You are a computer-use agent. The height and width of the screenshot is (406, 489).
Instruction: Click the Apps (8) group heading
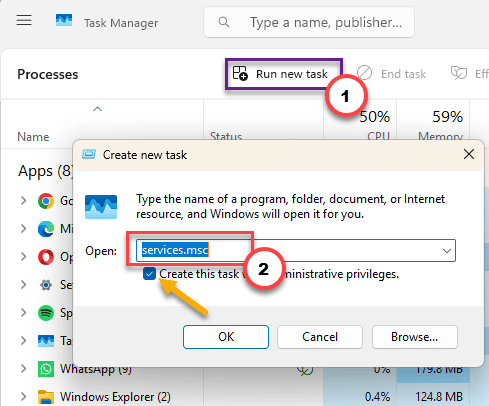point(45,171)
